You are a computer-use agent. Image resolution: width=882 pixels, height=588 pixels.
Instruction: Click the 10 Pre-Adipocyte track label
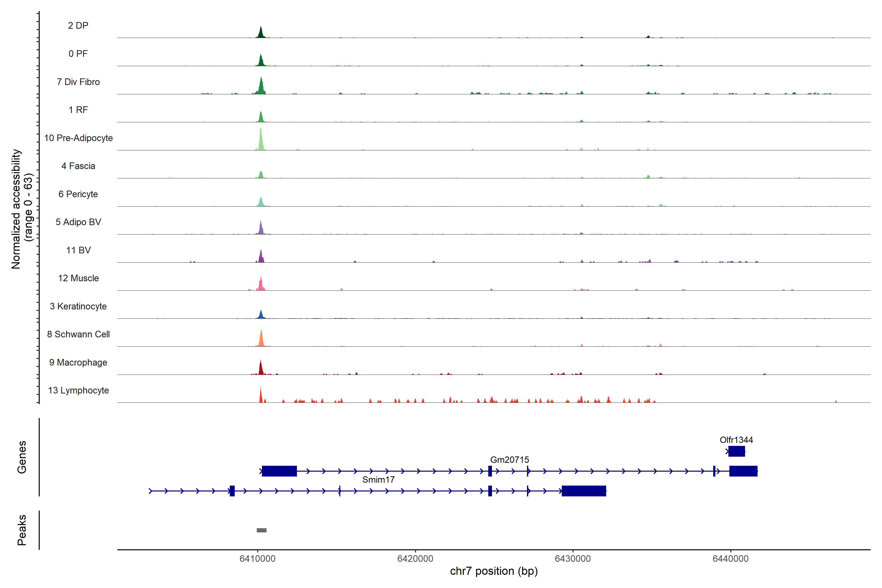[x=78, y=138]
